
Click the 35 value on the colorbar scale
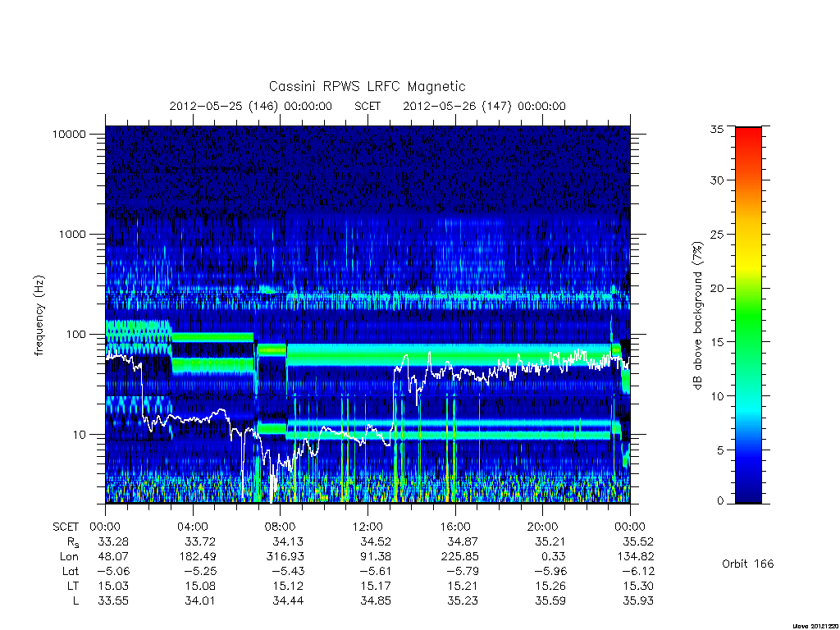click(717, 130)
